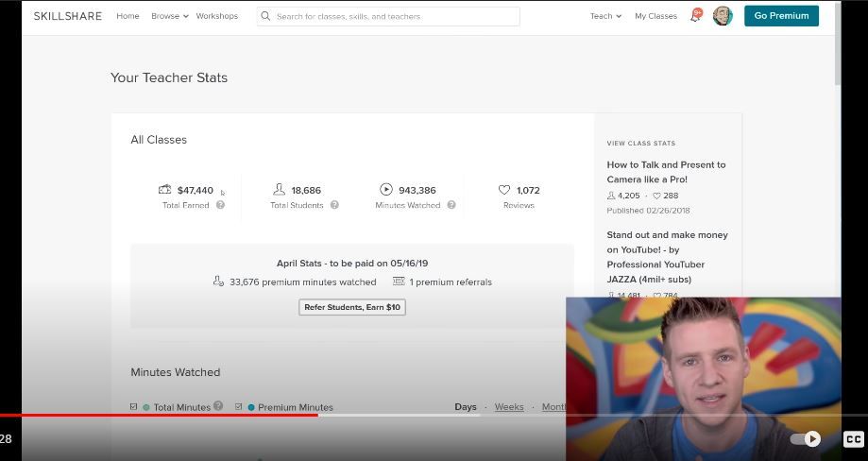This screenshot has width=868, height=461.
Task: Click the $47,440 total earned value
Action: point(196,191)
